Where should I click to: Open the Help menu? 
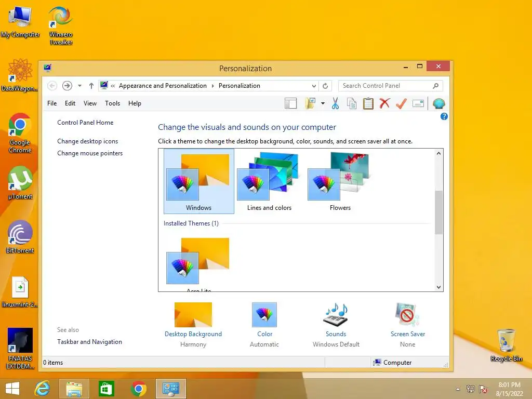coord(135,103)
